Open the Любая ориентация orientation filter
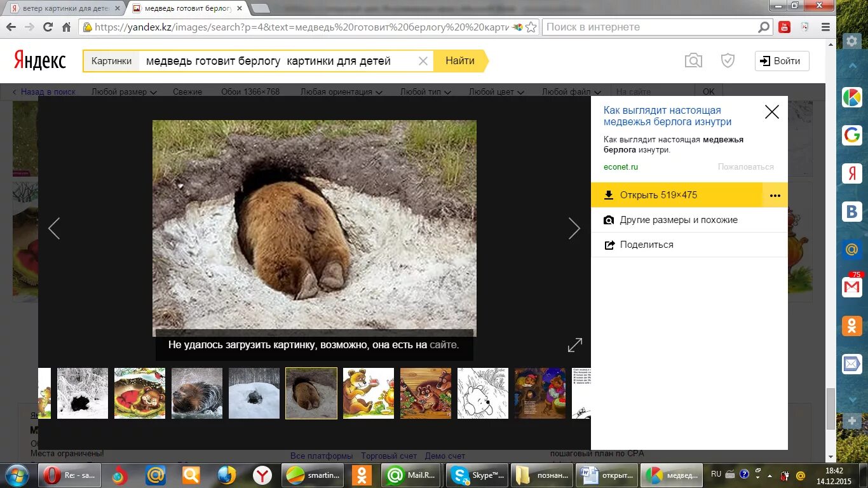 (x=341, y=91)
